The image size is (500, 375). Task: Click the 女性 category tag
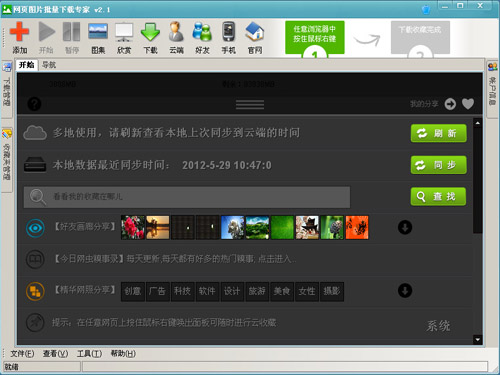[x=307, y=291]
